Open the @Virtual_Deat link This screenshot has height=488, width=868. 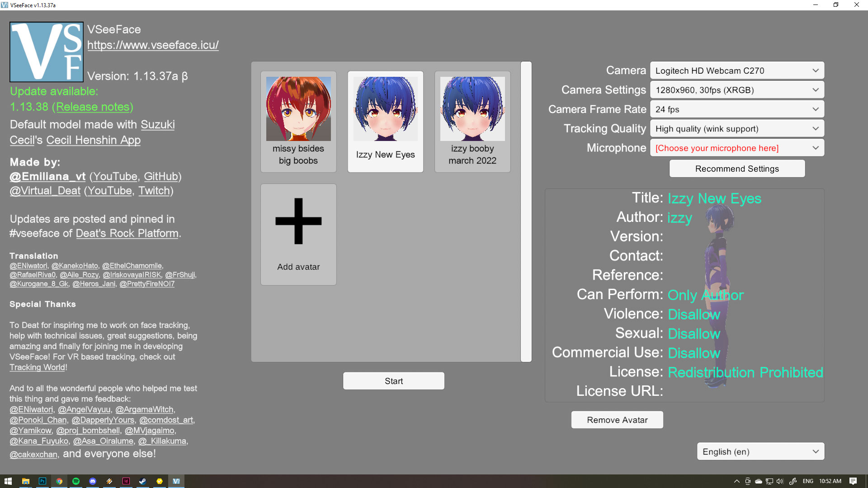point(45,191)
